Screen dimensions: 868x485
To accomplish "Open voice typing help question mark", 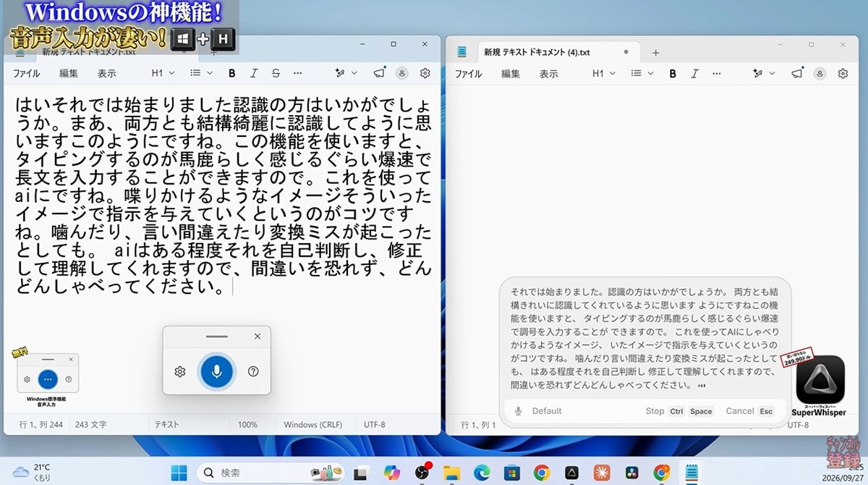I will [253, 371].
